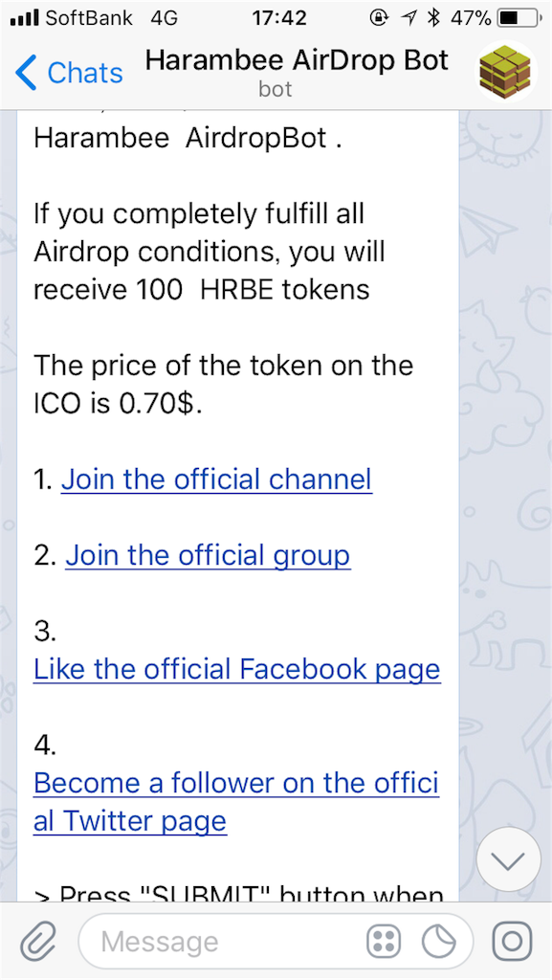Tap Harambee AirDrop Bot title header
The width and height of the screenshot is (552, 980).
click(x=297, y=61)
